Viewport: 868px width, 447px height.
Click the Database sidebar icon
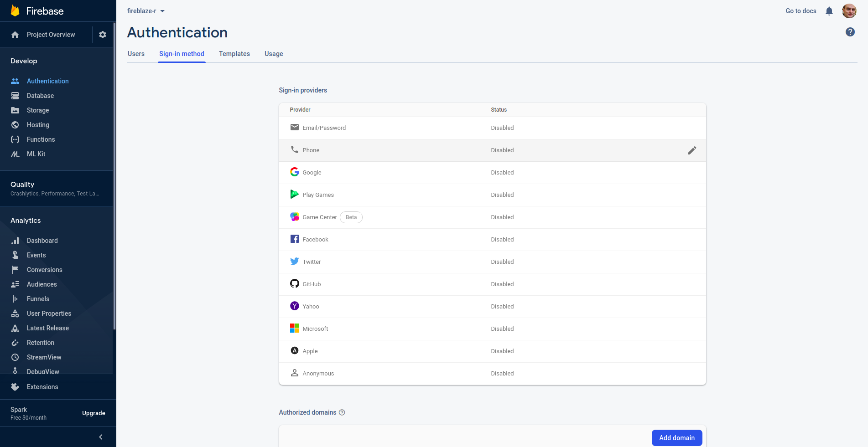click(x=15, y=96)
